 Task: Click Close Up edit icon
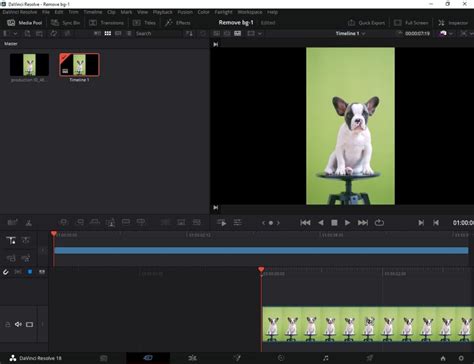coord(110,222)
